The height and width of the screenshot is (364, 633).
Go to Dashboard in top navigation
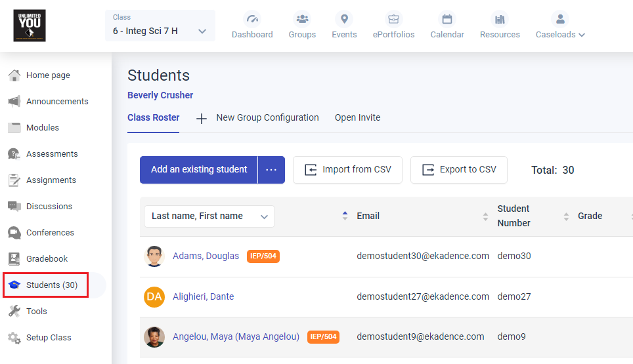tap(252, 35)
